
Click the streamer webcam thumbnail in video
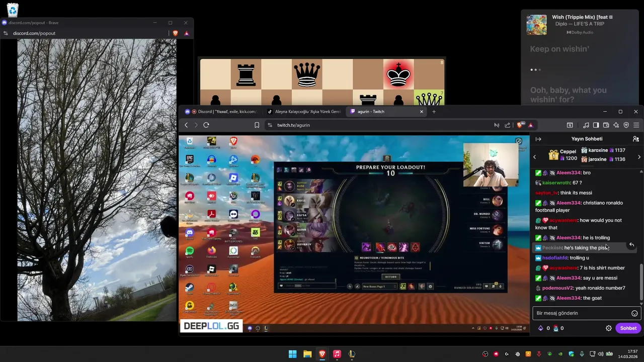[491, 165]
